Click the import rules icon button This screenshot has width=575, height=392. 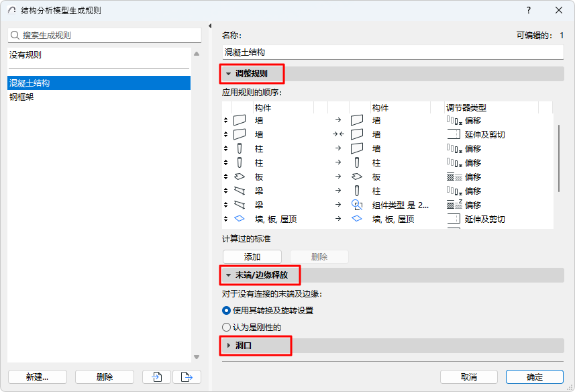(x=156, y=377)
